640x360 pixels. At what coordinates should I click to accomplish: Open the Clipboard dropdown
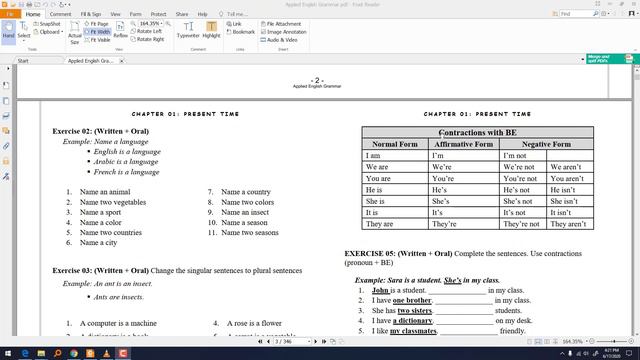[48, 32]
